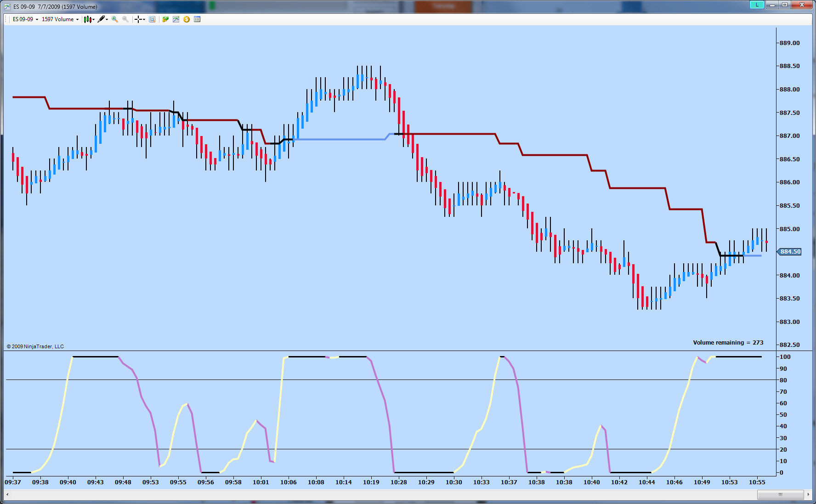
Task: Click the 886.00 price axis label
Action: [x=789, y=182]
